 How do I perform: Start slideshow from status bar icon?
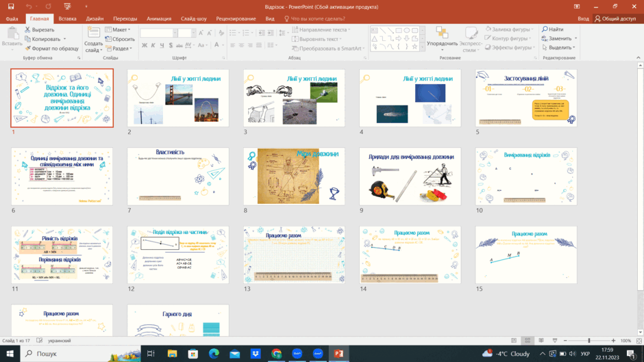tap(554, 341)
